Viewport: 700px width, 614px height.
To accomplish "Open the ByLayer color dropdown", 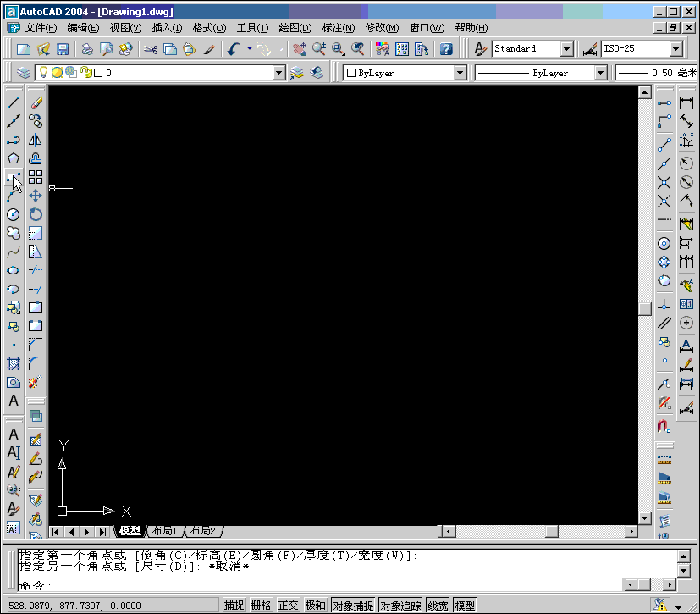I will click(460, 73).
